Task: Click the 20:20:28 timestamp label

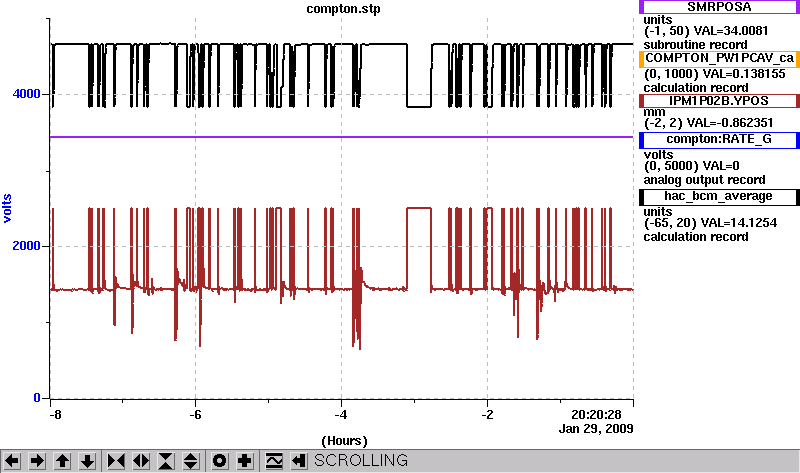Action: click(x=596, y=414)
